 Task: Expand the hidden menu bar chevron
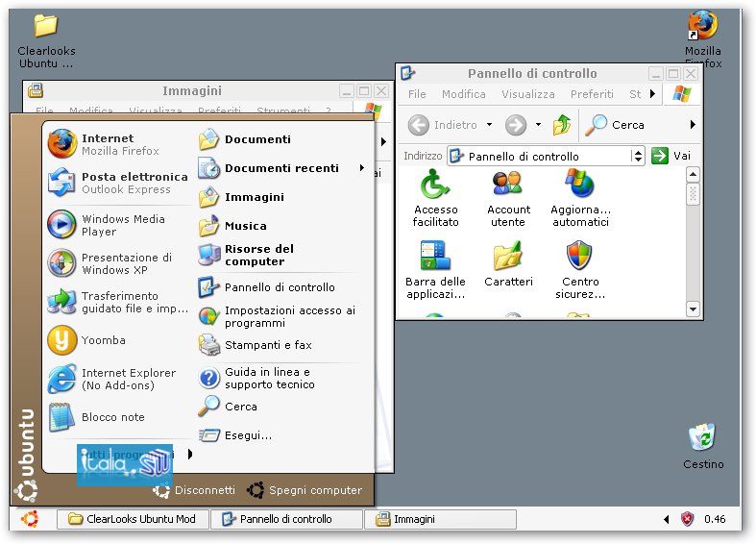click(x=652, y=93)
